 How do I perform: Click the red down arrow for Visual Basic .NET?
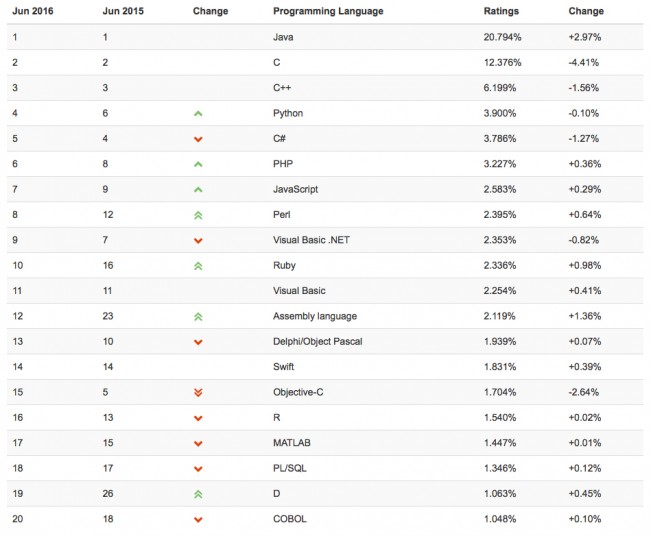click(198, 241)
